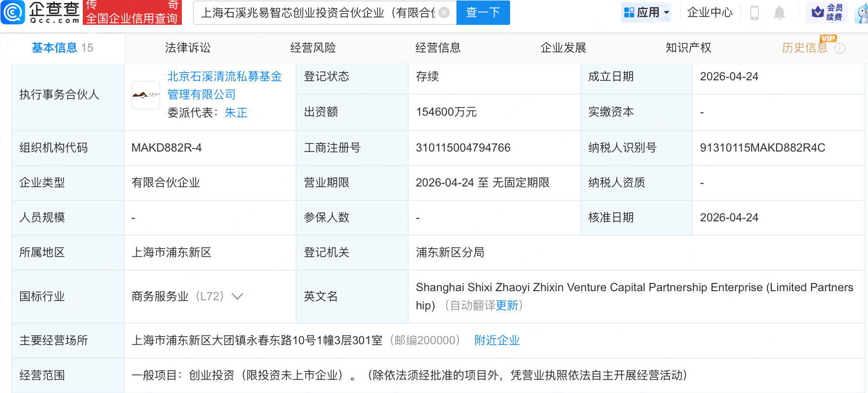The height and width of the screenshot is (393, 868).
Task: Click the Qcc logo icon
Action: [x=13, y=12]
